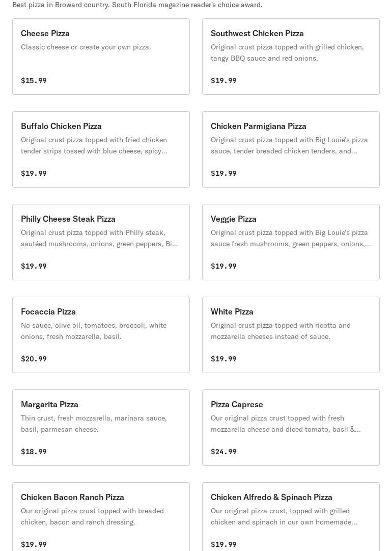392x551 pixels.
Task: Click the $15.99 price
Action: click(34, 81)
